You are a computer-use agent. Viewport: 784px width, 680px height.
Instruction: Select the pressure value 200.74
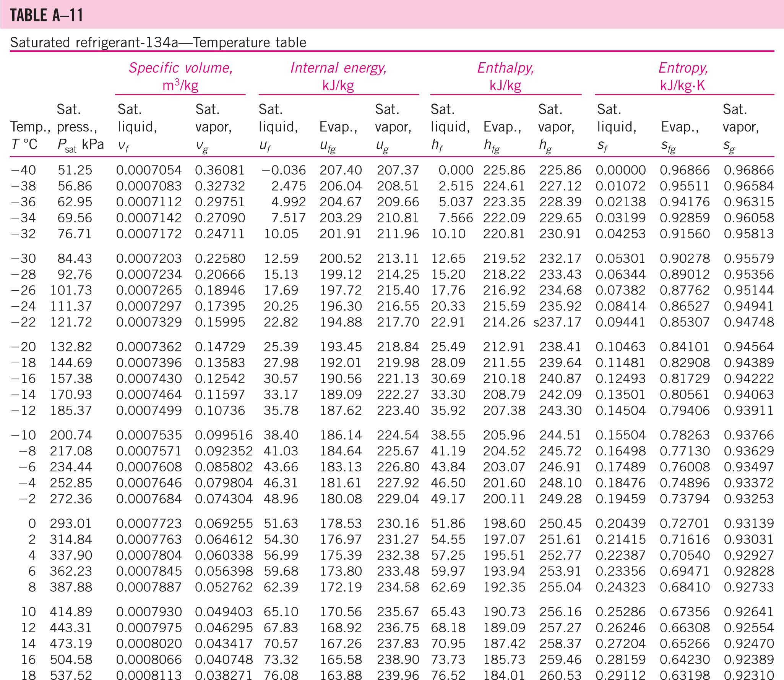71,436
